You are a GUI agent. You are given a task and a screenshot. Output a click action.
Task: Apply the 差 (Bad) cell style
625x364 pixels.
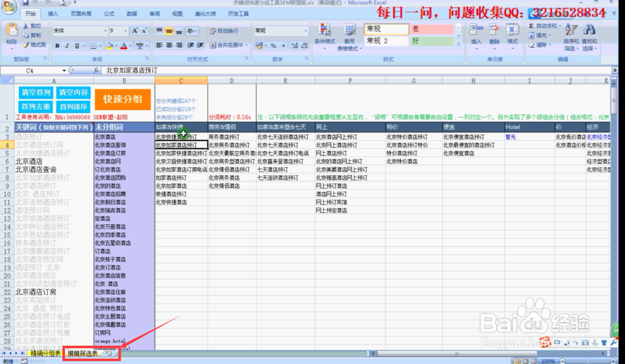pos(432,29)
